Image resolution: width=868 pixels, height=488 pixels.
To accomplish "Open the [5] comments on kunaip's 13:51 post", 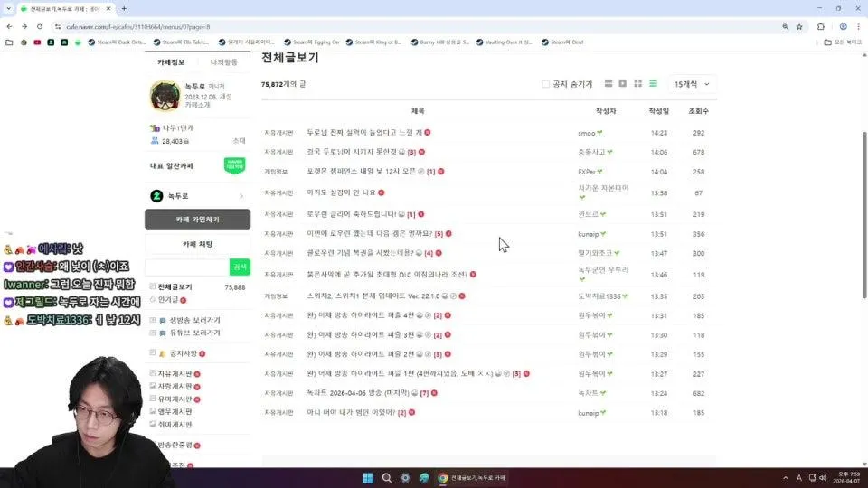I will click(439, 234).
